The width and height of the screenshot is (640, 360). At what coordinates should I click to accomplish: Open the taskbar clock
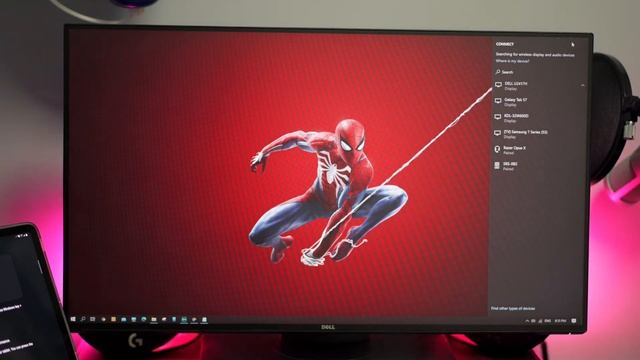click(x=560, y=321)
